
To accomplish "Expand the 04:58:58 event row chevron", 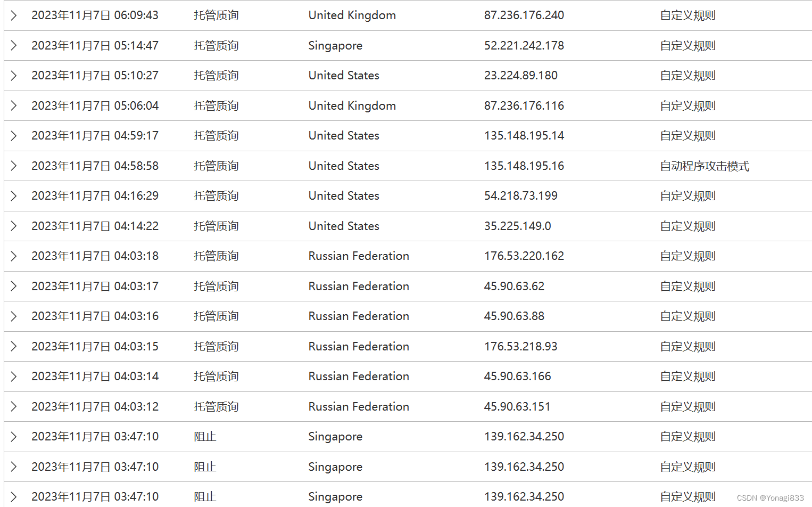I will pos(14,166).
